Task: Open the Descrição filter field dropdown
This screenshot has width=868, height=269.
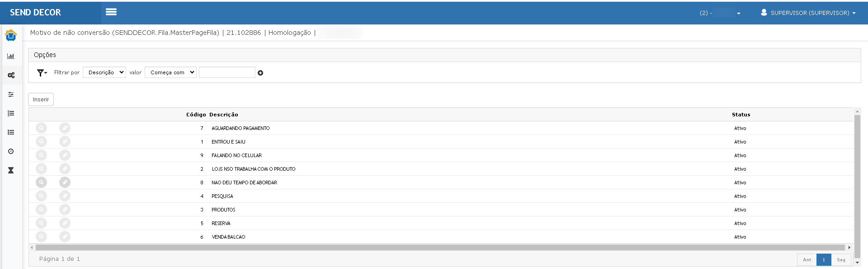Action: coord(104,72)
